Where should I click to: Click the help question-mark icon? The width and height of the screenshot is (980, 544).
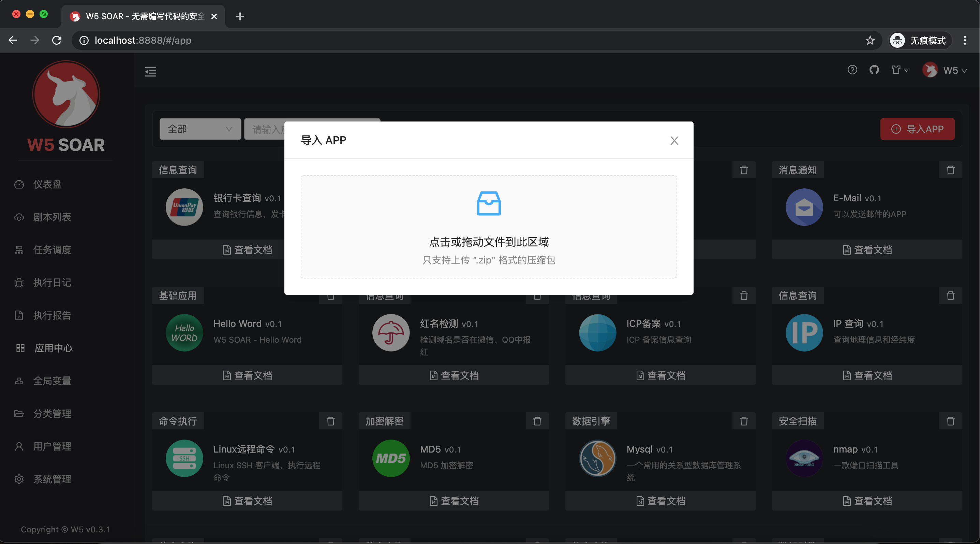(x=852, y=70)
